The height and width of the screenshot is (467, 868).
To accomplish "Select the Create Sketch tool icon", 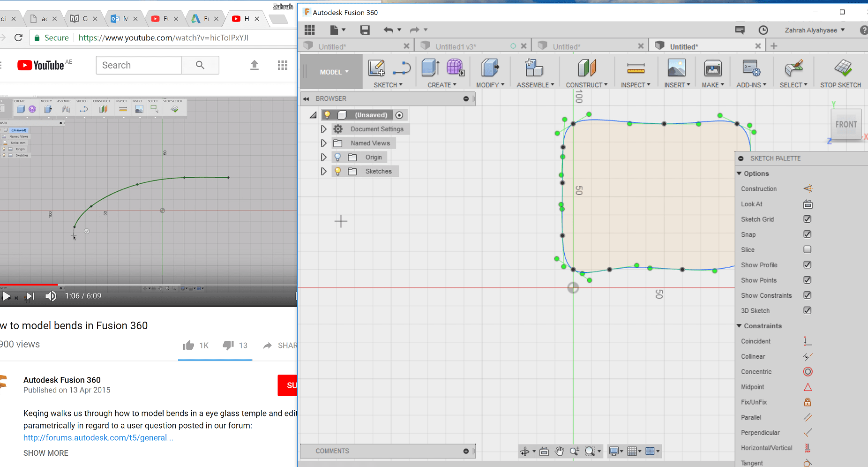I will pos(376,68).
